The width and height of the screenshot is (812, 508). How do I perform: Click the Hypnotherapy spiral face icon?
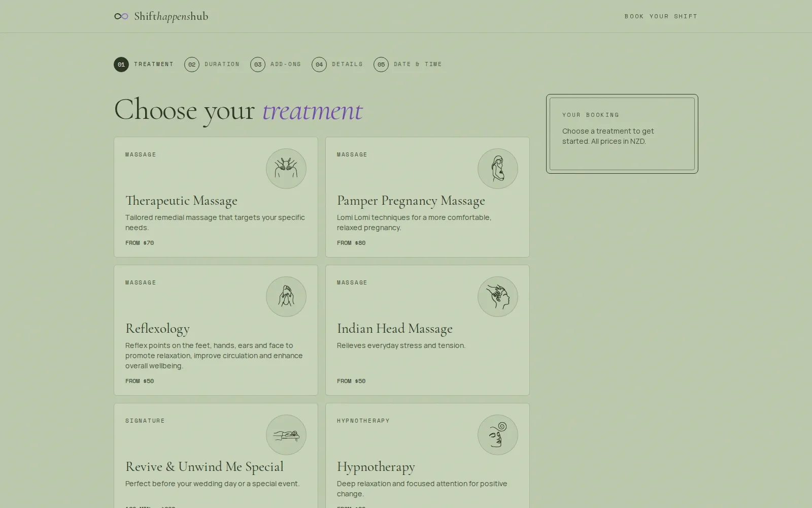tap(498, 435)
